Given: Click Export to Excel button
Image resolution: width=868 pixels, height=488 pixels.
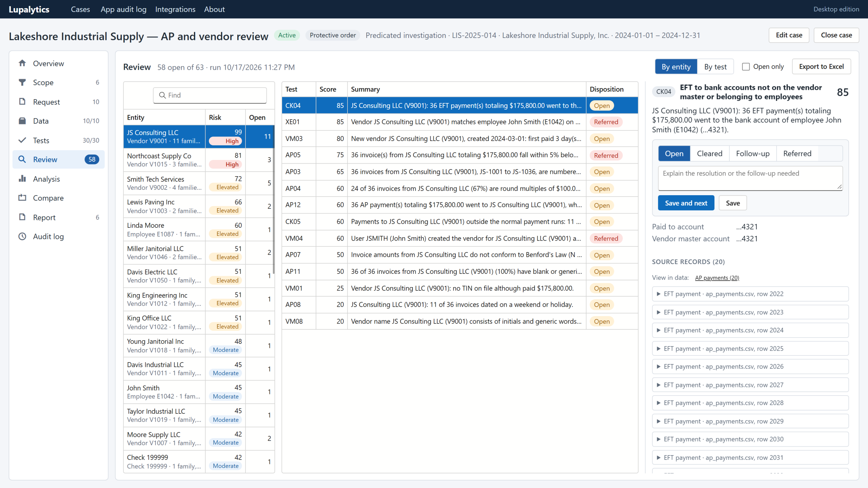Looking at the screenshot, I should (821, 67).
